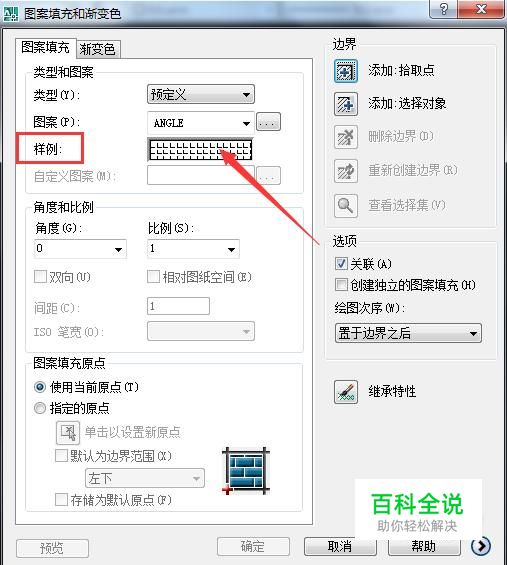
Task: Click the set new origin (单击以设置新原点) icon
Action: point(68,432)
